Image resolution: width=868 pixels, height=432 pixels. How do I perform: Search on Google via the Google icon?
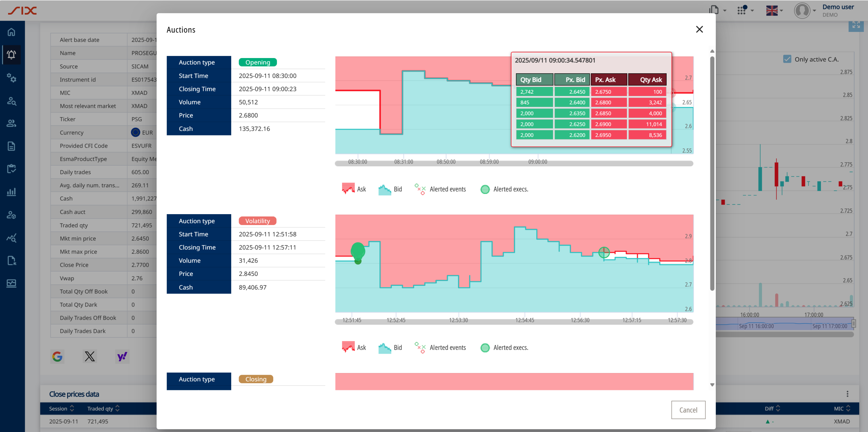coord(57,356)
